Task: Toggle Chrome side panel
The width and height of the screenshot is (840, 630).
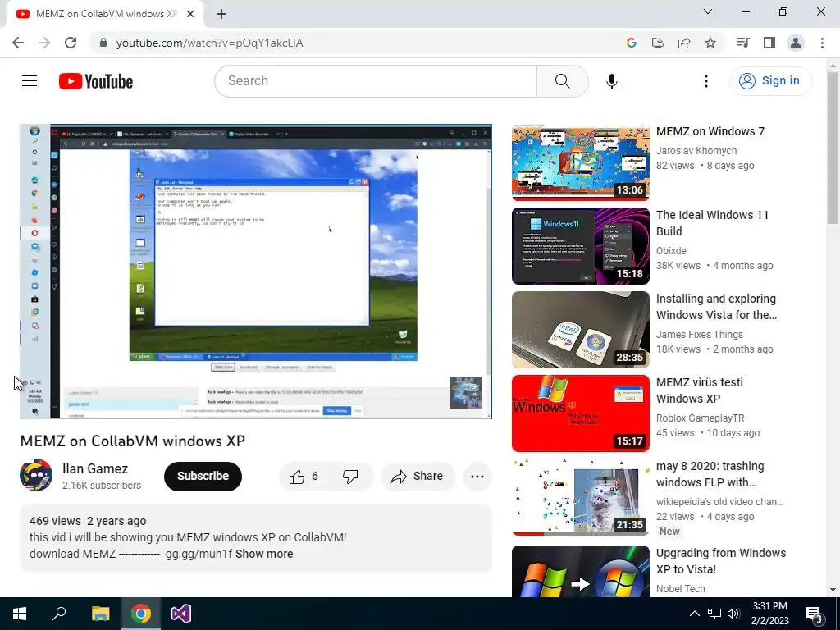Action: pos(769,43)
